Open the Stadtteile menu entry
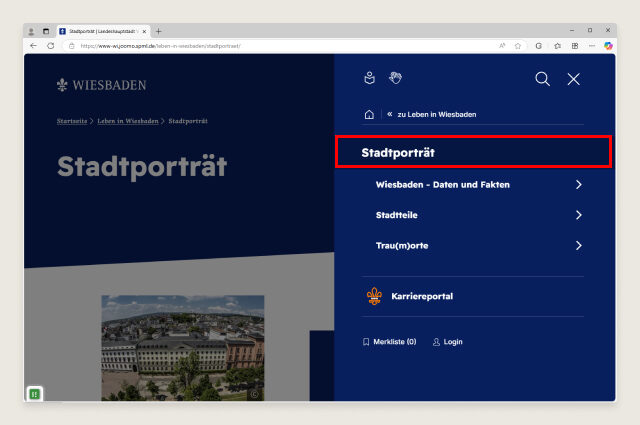640x425 pixels. pos(396,215)
